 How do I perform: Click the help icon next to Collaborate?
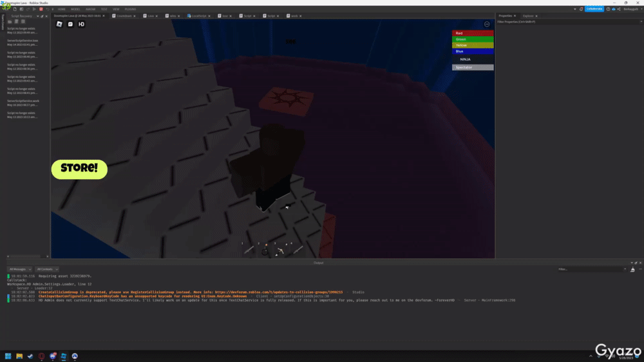click(x=609, y=9)
